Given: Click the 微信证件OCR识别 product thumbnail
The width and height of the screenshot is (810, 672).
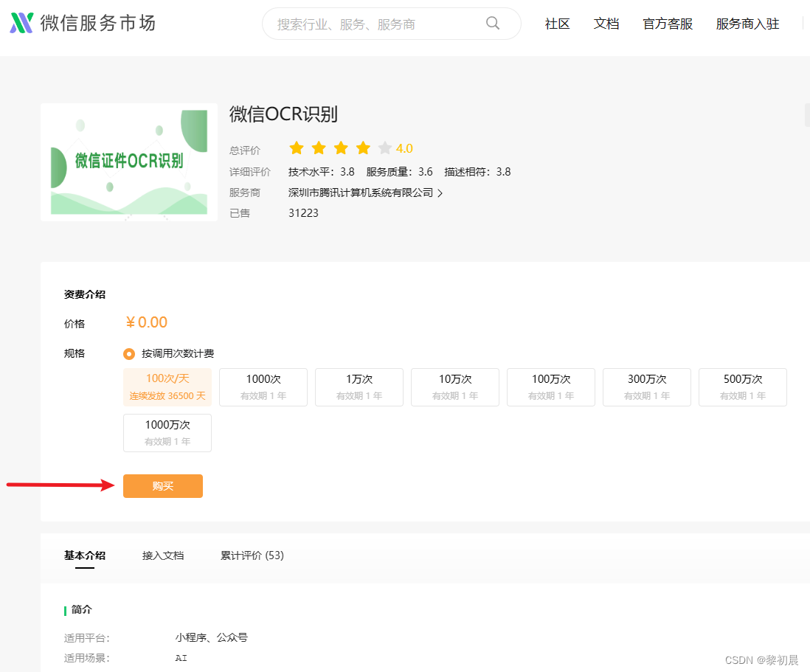Looking at the screenshot, I should (128, 162).
